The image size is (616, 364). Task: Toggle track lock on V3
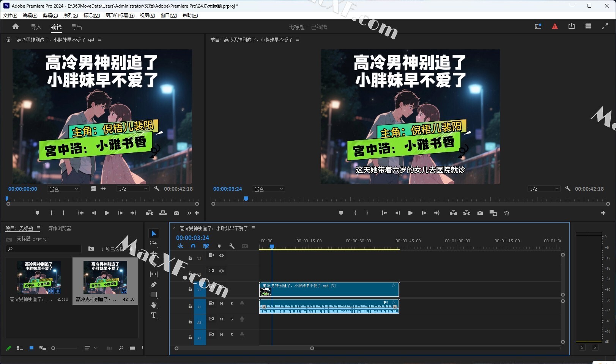[x=190, y=258]
